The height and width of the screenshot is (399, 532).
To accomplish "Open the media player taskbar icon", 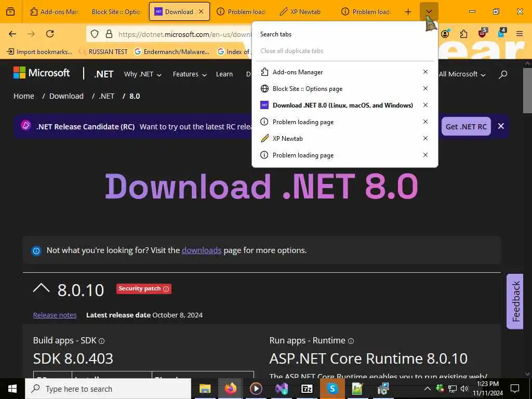I will 256,389.
